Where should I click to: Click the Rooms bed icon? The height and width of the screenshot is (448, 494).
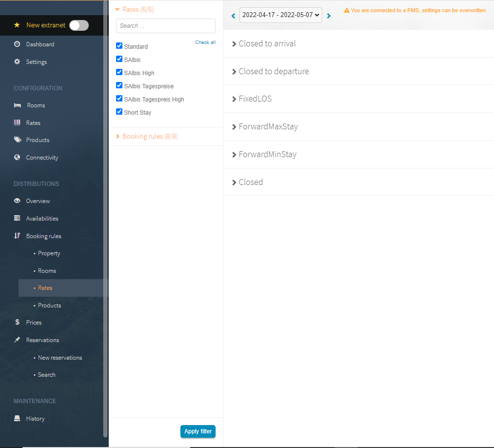pyautogui.click(x=17, y=105)
